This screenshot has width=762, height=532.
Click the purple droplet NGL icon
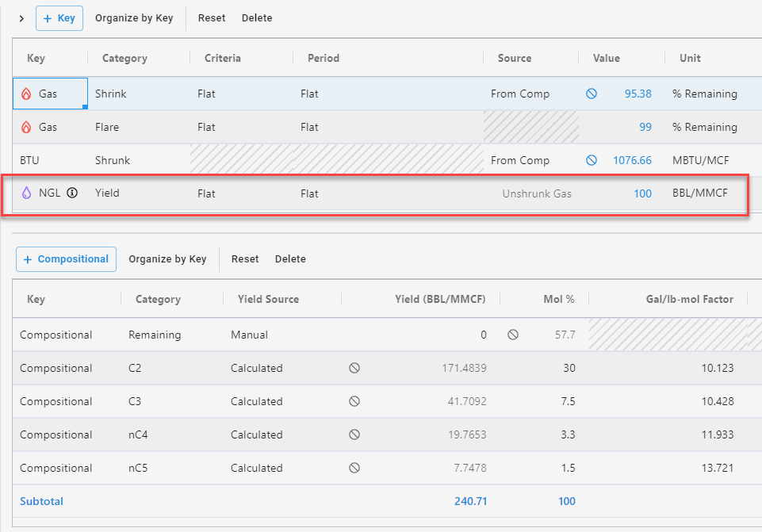coord(26,193)
